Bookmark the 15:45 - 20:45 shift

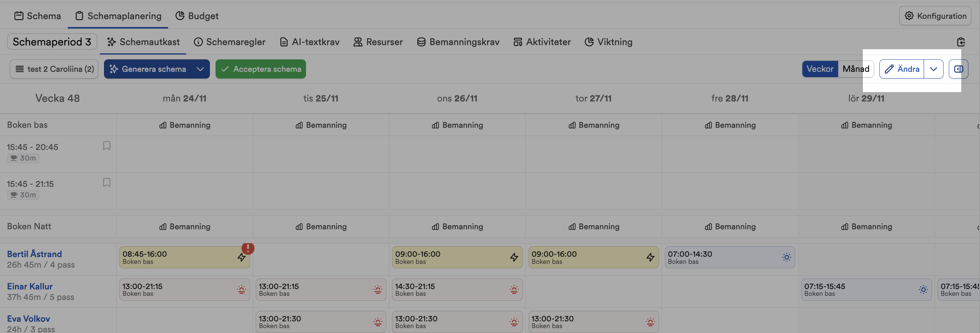[x=107, y=145]
